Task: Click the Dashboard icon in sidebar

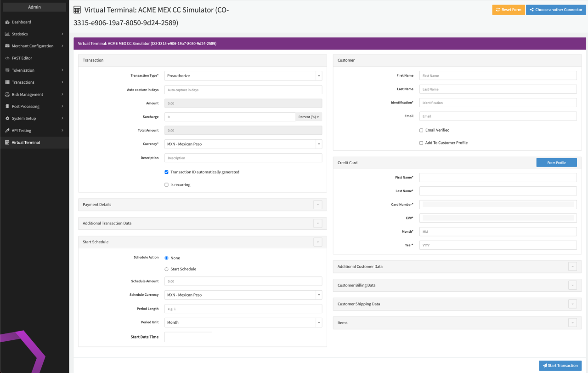Action: pyautogui.click(x=7, y=22)
